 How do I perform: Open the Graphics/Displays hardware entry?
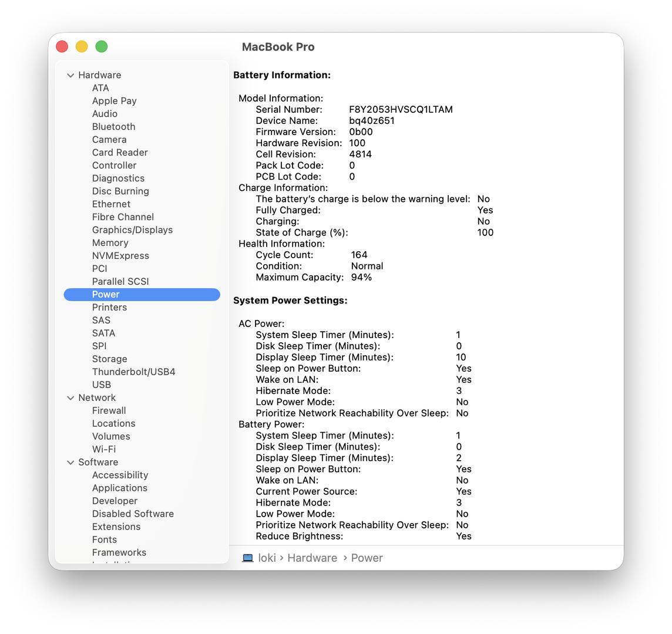[x=132, y=230]
